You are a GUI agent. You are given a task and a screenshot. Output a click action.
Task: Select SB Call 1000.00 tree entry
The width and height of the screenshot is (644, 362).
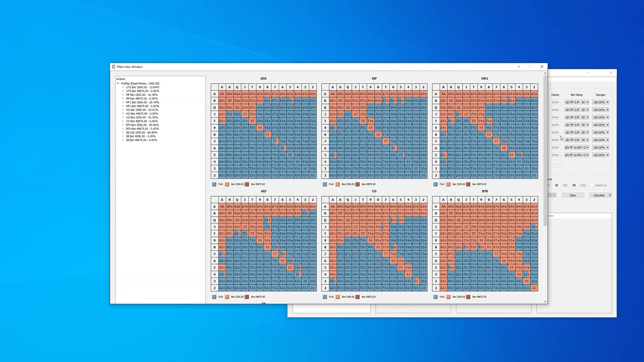click(141, 132)
